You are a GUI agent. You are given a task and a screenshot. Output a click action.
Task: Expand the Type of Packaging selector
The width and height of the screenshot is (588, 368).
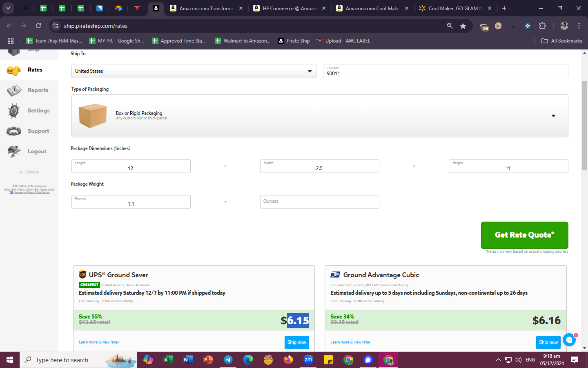pyautogui.click(x=320, y=116)
